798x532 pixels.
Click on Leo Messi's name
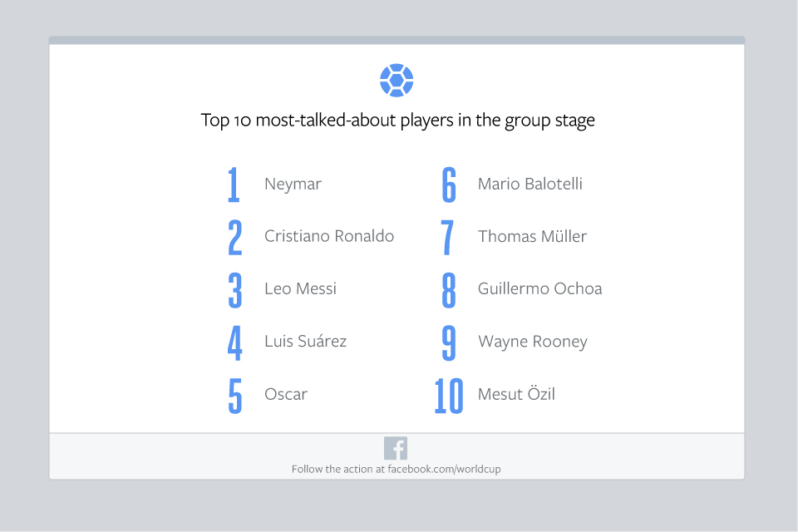coord(300,289)
